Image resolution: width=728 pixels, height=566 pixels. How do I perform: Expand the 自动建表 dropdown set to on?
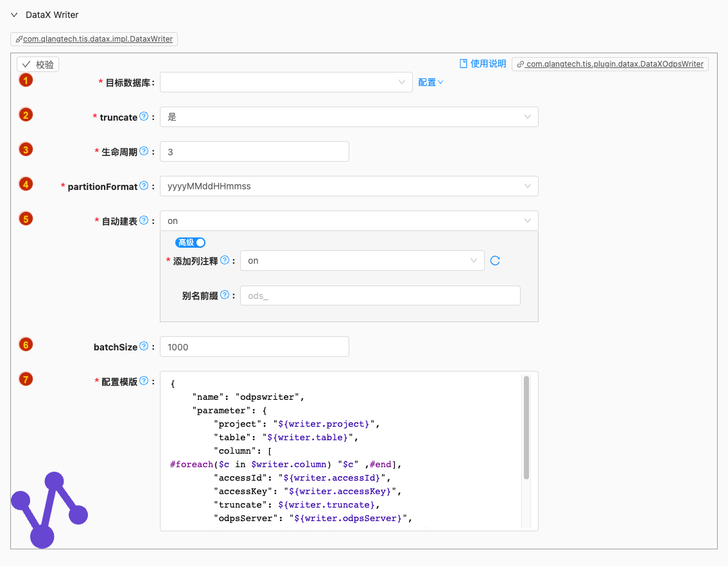pos(349,221)
